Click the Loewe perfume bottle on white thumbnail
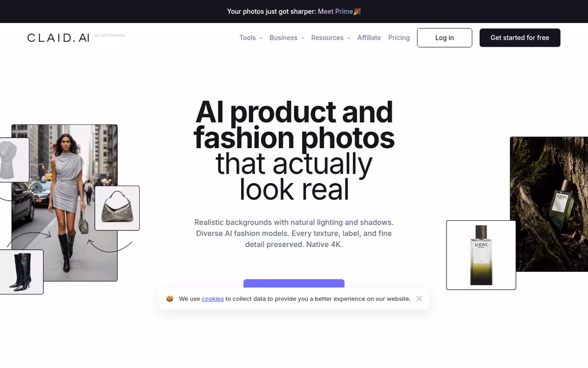Viewport: 588px width, 368px height. coord(481,255)
